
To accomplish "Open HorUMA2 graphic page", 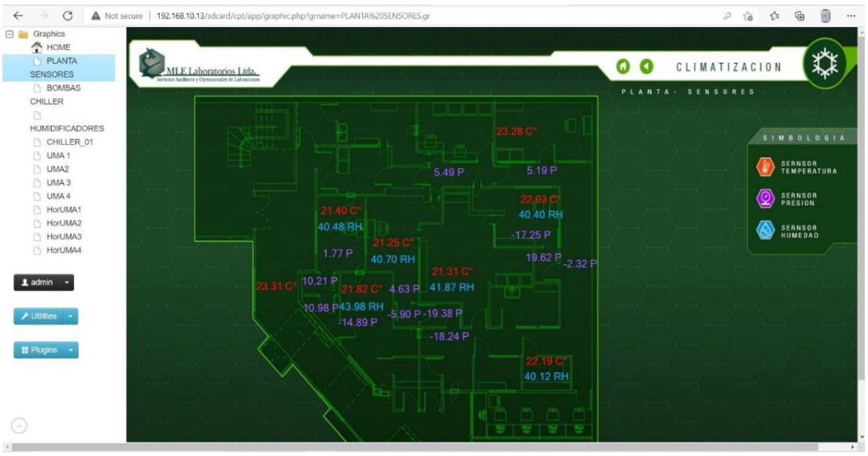I will pos(64,223).
